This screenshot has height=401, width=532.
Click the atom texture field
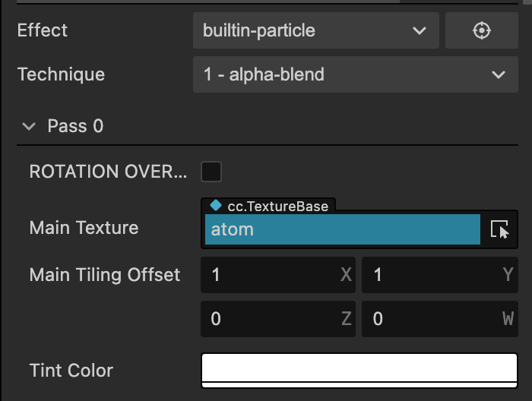click(x=342, y=229)
